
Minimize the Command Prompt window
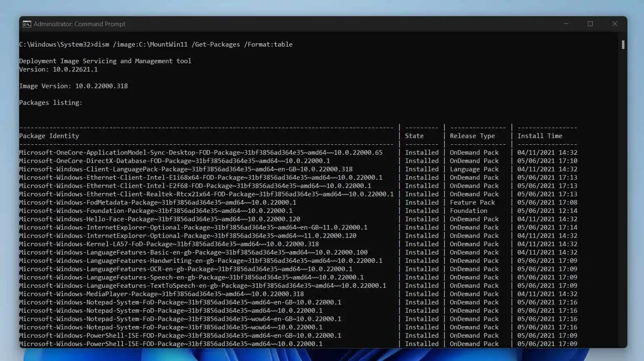566,24
